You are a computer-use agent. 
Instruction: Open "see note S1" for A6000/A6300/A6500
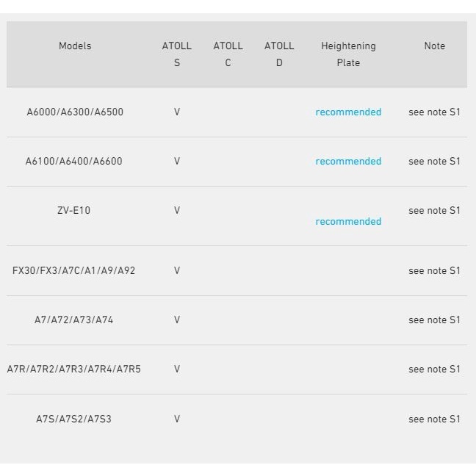click(434, 112)
